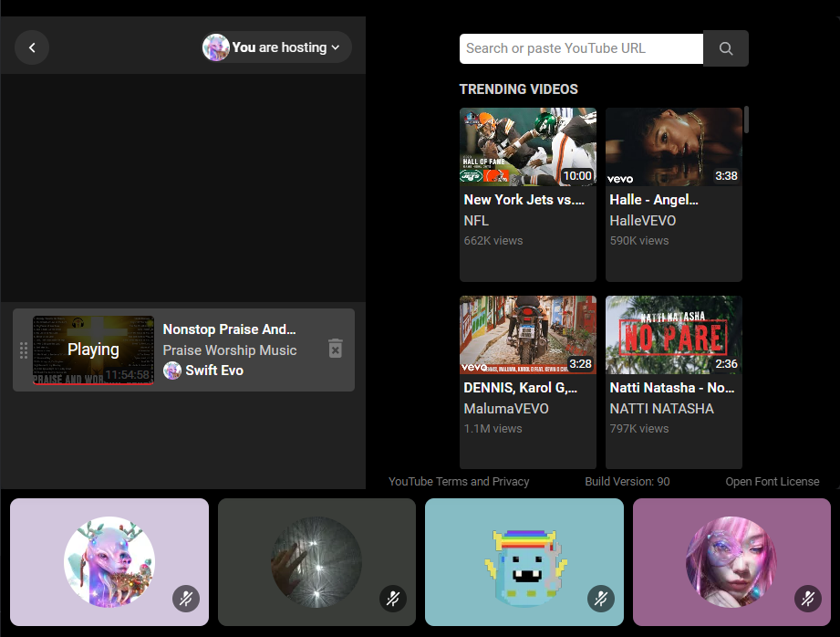The image size is (840, 637).
Task: Click the 'MalumaVEVO' channel name
Action: (506, 409)
